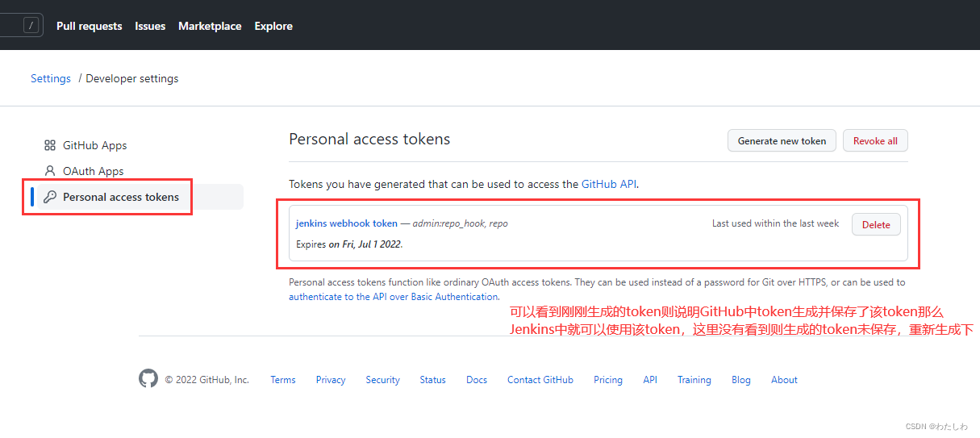
Task: Open Pull requests in top navigation
Action: click(x=90, y=26)
